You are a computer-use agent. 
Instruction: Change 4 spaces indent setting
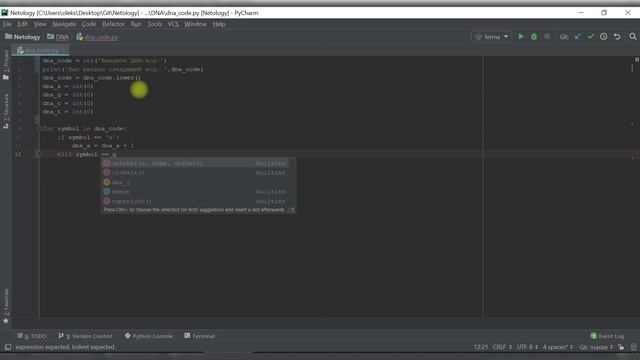pyautogui.click(x=558, y=347)
